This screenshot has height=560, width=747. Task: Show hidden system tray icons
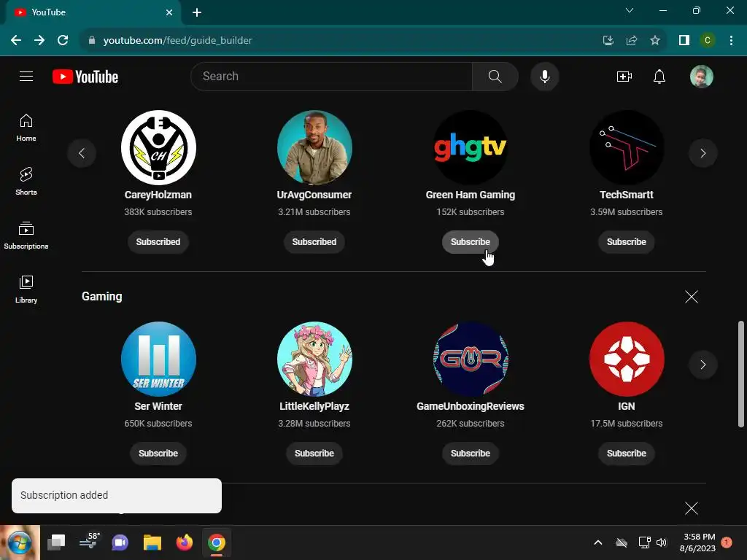(x=598, y=542)
